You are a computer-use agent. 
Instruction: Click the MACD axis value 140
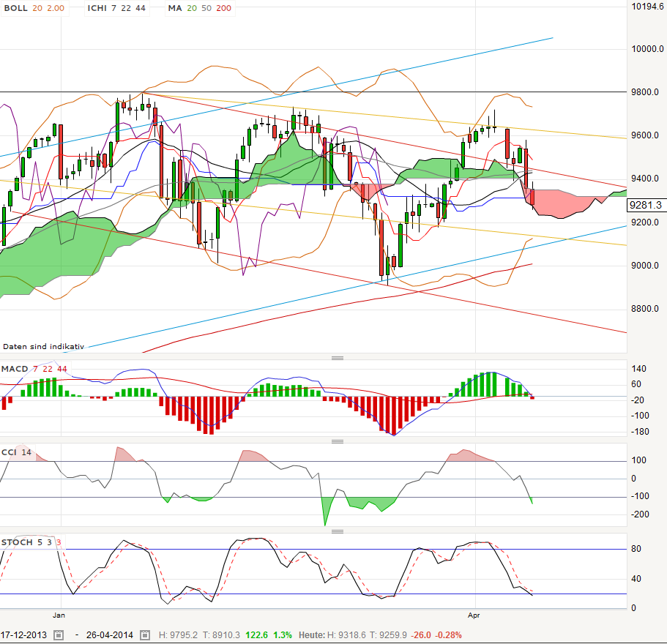tap(638, 369)
